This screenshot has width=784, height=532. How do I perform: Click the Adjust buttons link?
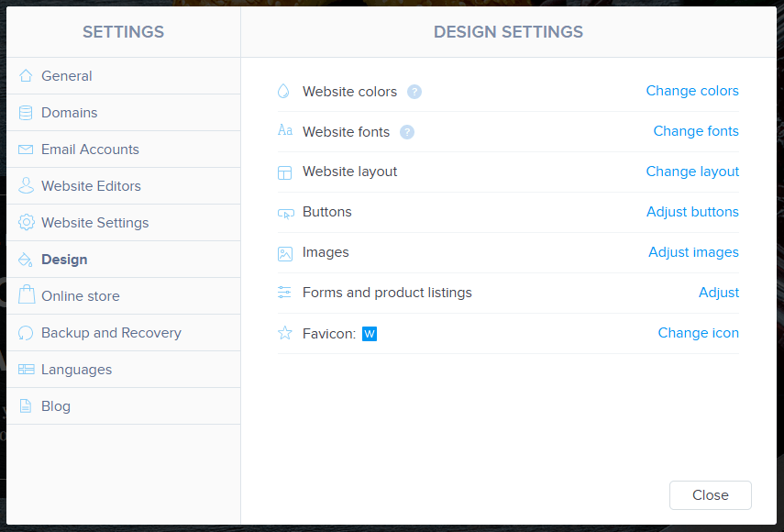point(692,212)
